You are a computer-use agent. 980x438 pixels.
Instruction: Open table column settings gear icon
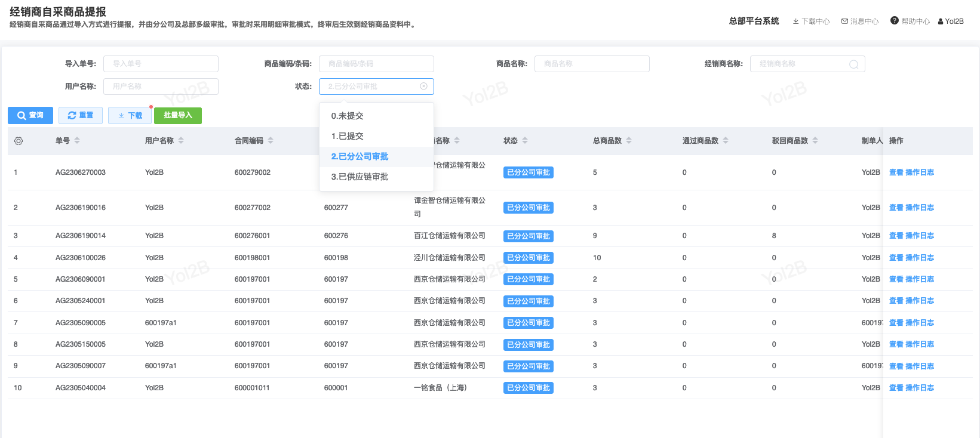click(x=19, y=141)
